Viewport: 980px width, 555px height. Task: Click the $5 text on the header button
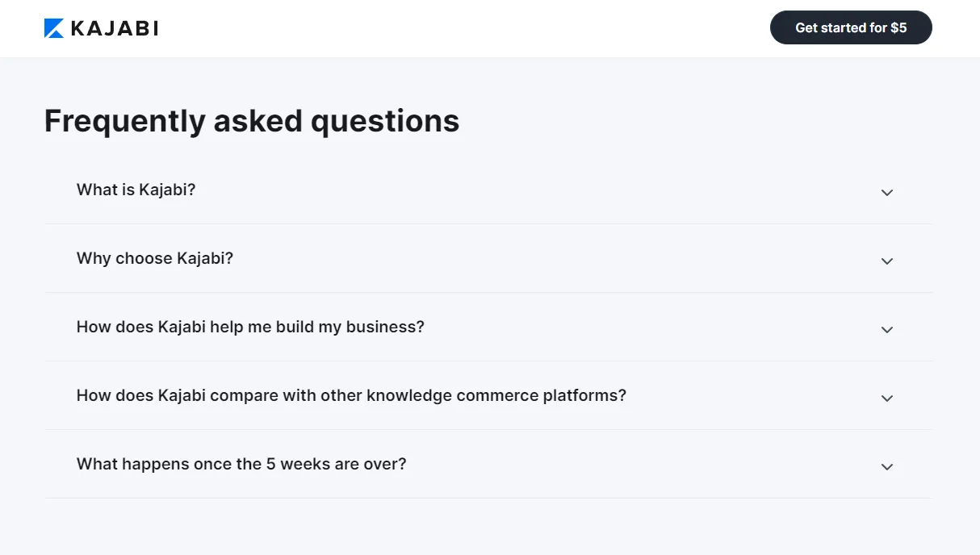(x=898, y=27)
